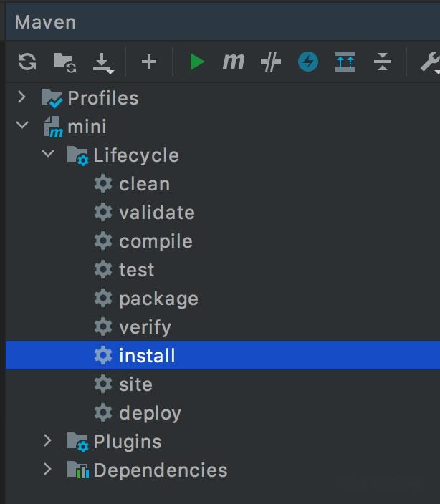Image resolution: width=440 pixels, height=504 pixels.
Task: Generate sources and update folders icon
Action: coord(65,62)
